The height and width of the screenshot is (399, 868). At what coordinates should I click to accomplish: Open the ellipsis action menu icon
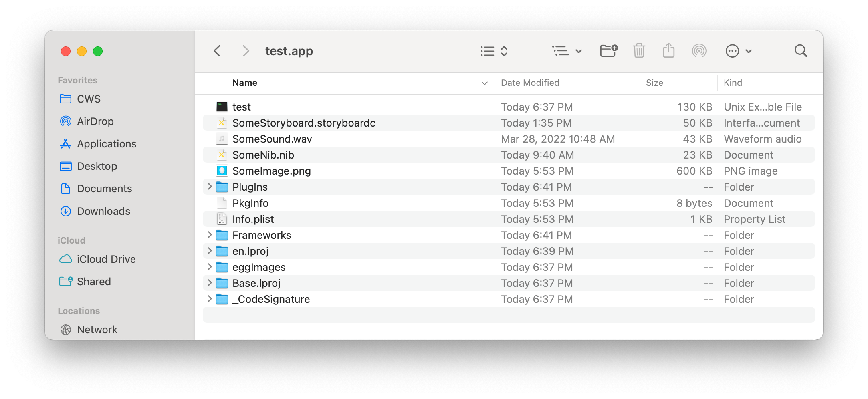tap(739, 51)
